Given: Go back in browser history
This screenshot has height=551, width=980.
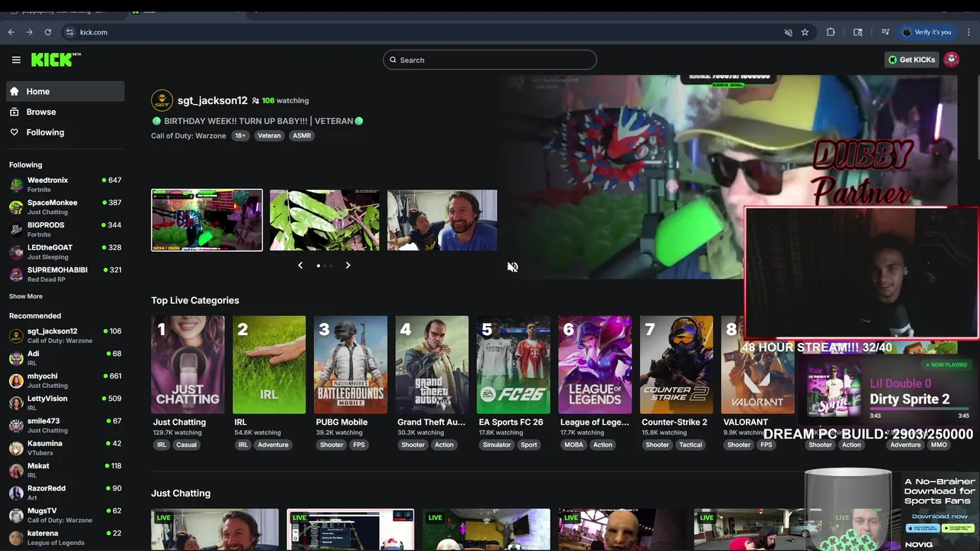Looking at the screenshot, I should [x=11, y=32].
